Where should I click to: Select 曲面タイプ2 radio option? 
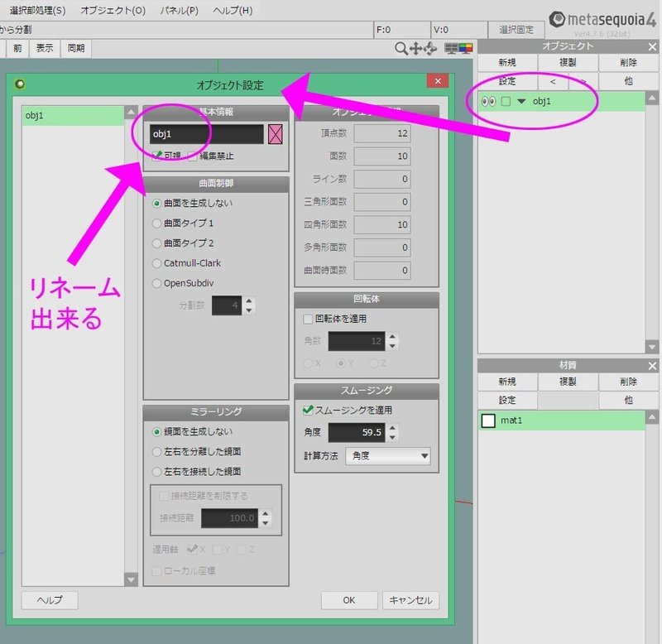pyautogui.click(x=156, y=243)
